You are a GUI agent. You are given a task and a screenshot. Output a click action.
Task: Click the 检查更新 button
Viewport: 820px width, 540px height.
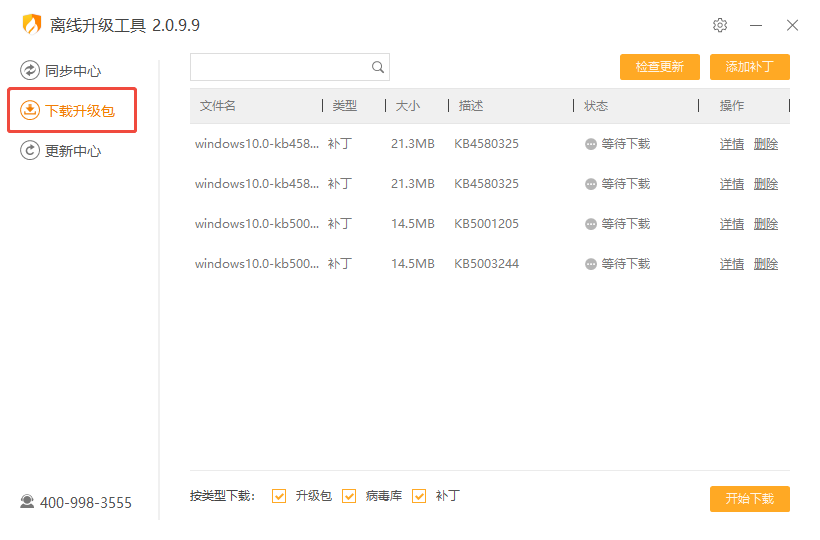[x=659, y=67]
